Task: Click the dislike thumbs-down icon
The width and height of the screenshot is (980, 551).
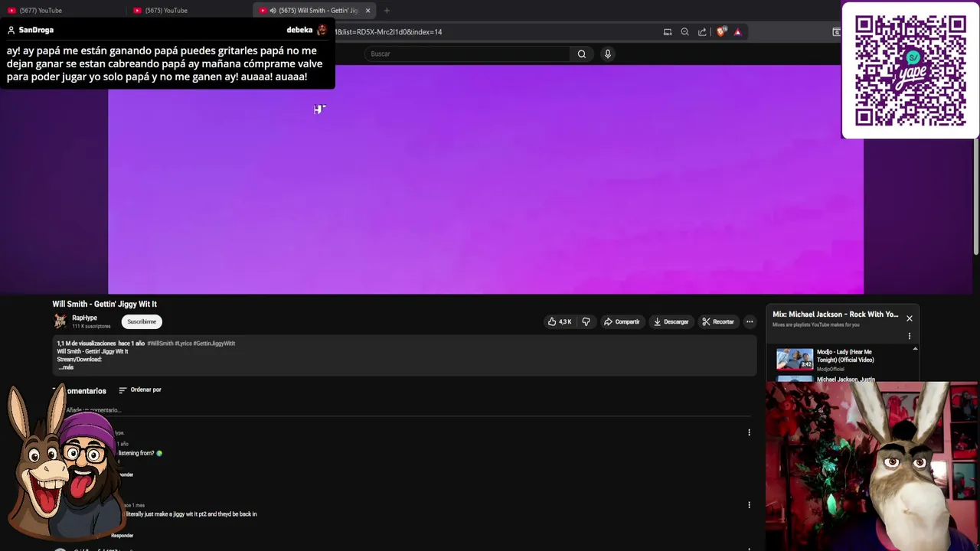Action: (586, 321)
